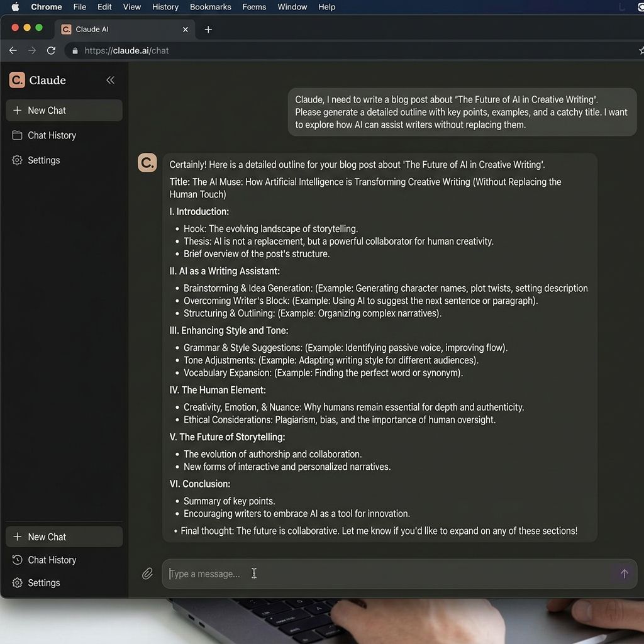Collapse the sidebar with the double-chevron icon
Screen dimensions: 644x644
[110, 80]
